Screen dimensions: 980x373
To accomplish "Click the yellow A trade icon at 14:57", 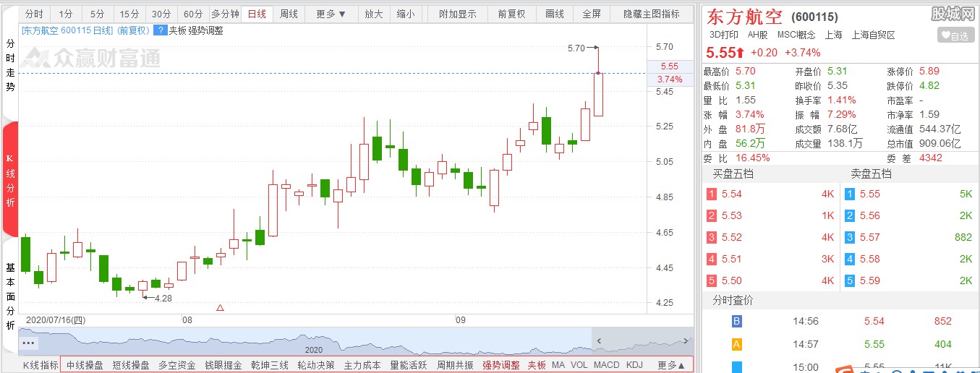I will [x=737, y=344].
